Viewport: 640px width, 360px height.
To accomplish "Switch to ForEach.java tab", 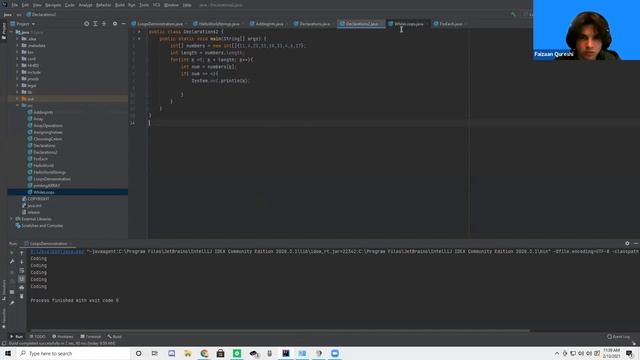I will click(449, 24).
